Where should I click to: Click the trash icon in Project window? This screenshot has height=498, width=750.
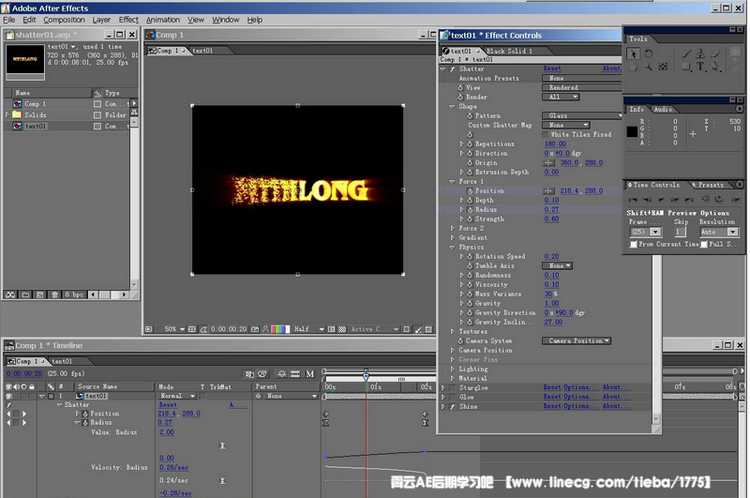click(x=55, y=295)
